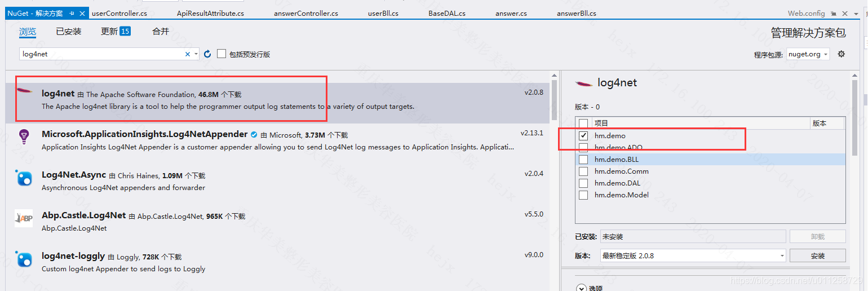This screenshot has height=291, width=868.
Task: Switch to the 已安装 installed tab
Action: (x=69, y=32)
